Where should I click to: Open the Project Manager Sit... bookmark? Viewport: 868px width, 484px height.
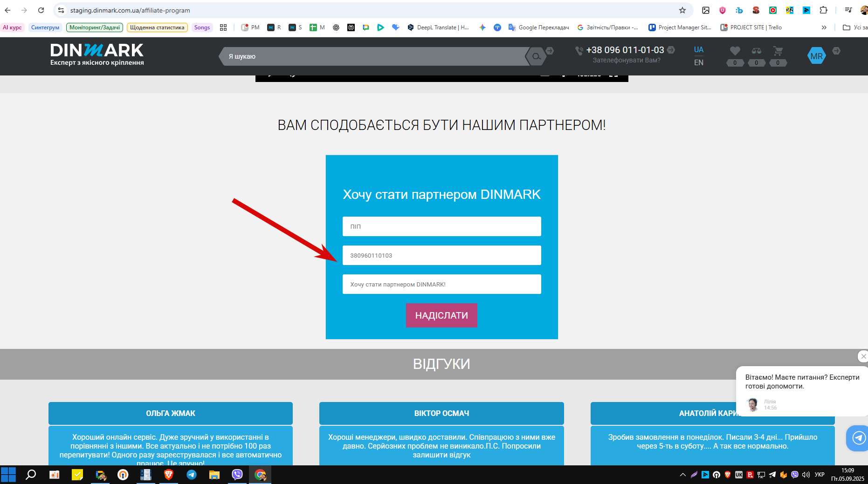click(680, 27)
